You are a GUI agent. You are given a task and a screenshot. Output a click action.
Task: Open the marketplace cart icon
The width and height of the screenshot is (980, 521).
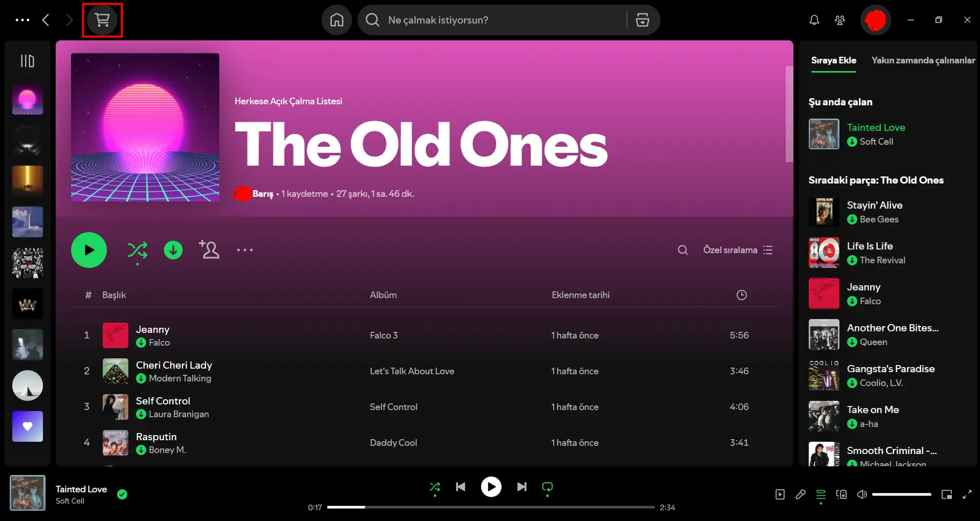[x=102, y=20]
